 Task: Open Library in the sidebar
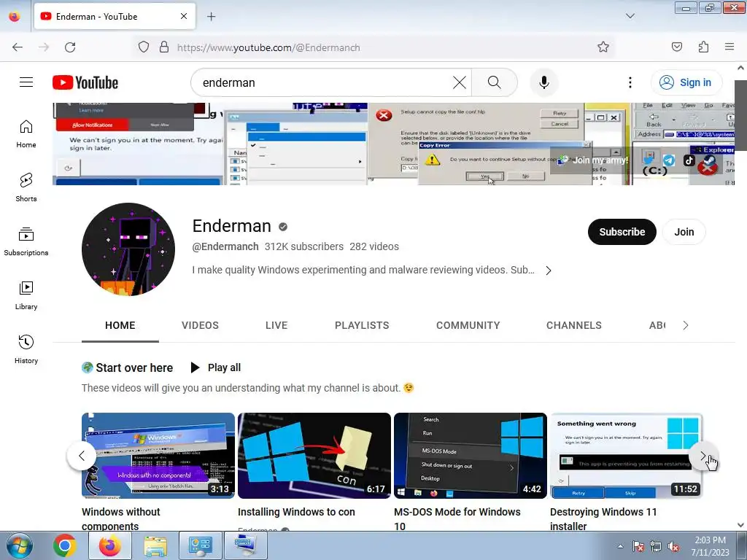pos(26,296)
